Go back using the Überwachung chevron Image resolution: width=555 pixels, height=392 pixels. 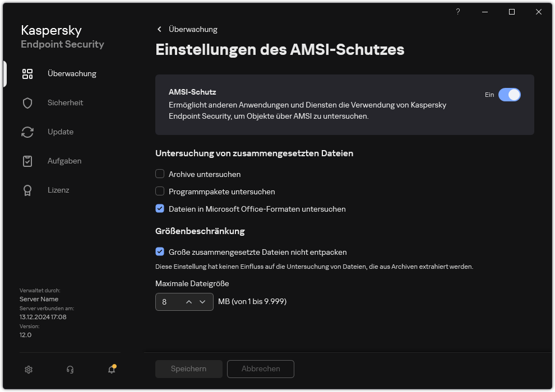tap(159, 29)
